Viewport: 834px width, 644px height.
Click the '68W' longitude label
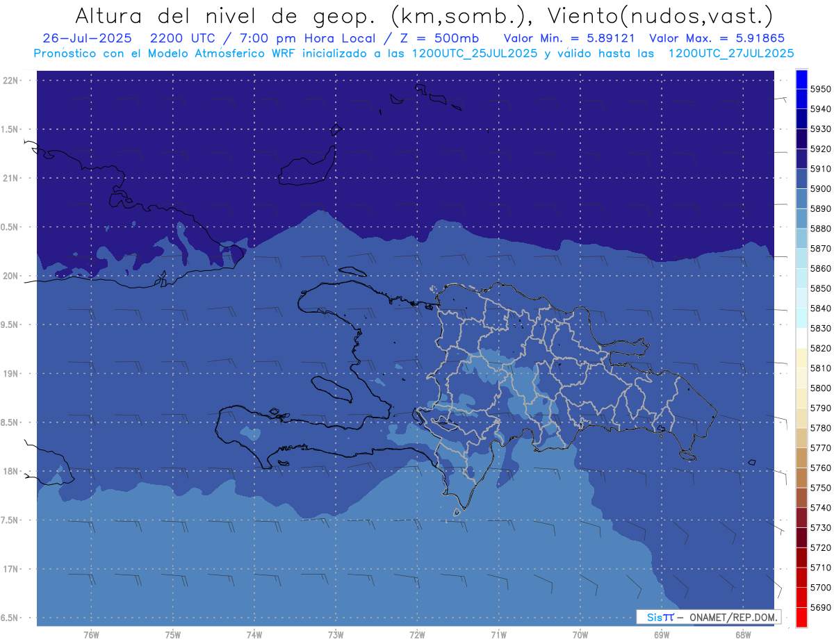[x=743, y=635]
